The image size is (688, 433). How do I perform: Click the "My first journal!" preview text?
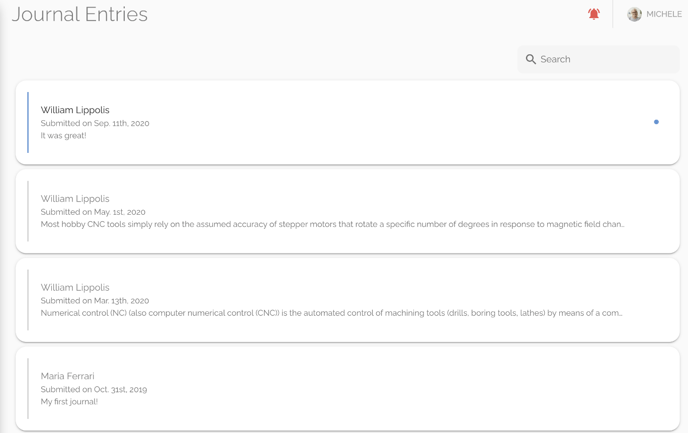[x=69, y=402]
